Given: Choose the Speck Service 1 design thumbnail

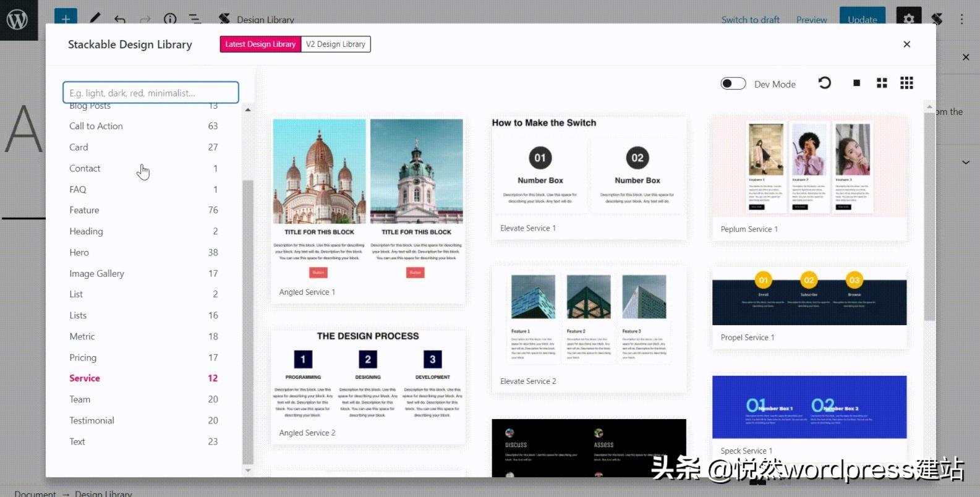Looking at the screenshot, I should (x=809, y=417).
